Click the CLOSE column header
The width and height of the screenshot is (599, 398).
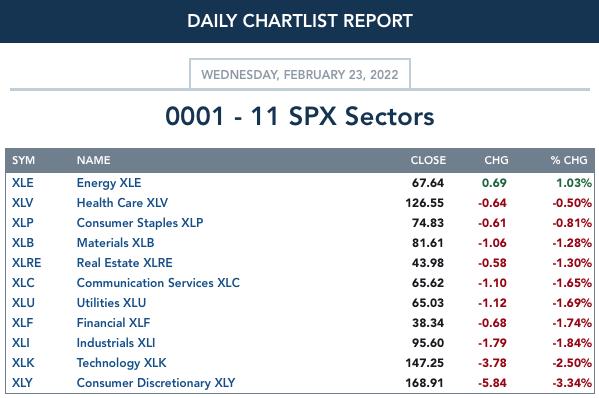click(428, 160)
